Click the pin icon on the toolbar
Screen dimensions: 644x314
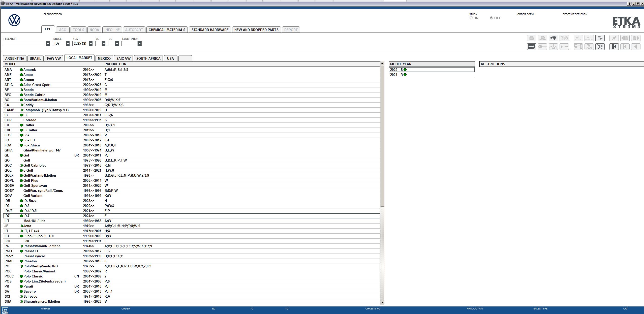point(614,38)
